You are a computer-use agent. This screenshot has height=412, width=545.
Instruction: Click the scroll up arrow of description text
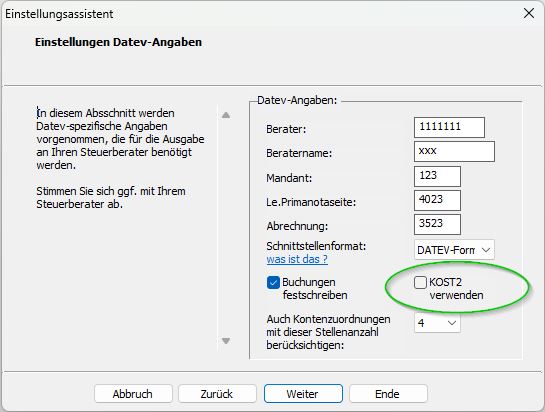[226, 115]
